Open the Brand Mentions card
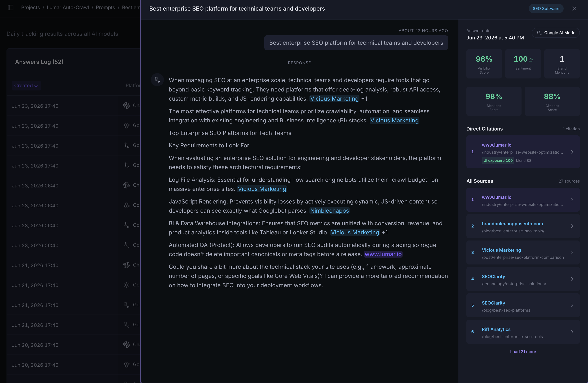Viewport: 588px width, 383px height. coord(562,64)
